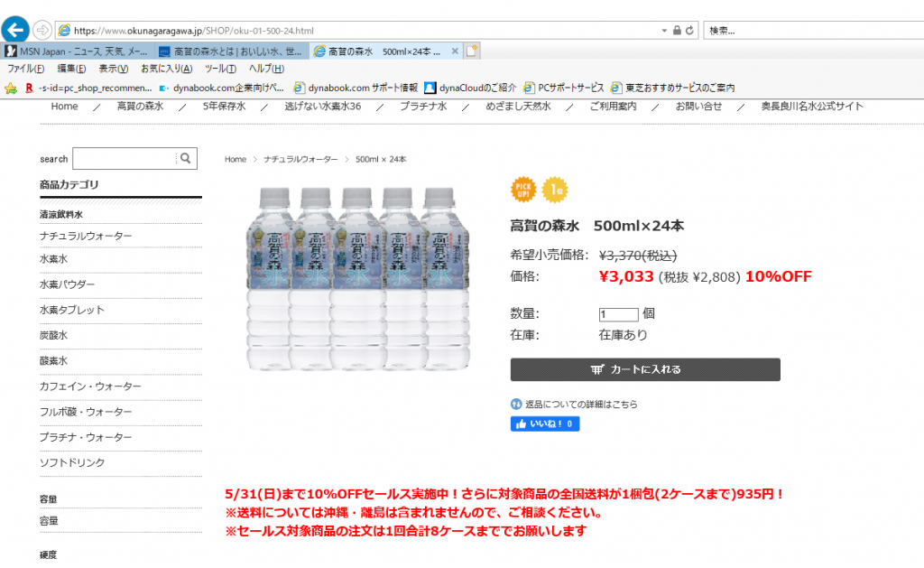This screenshot has width=924, height=568.
Task: Click プラチナ水 navigation link
Action: click(x=423, y=107)
